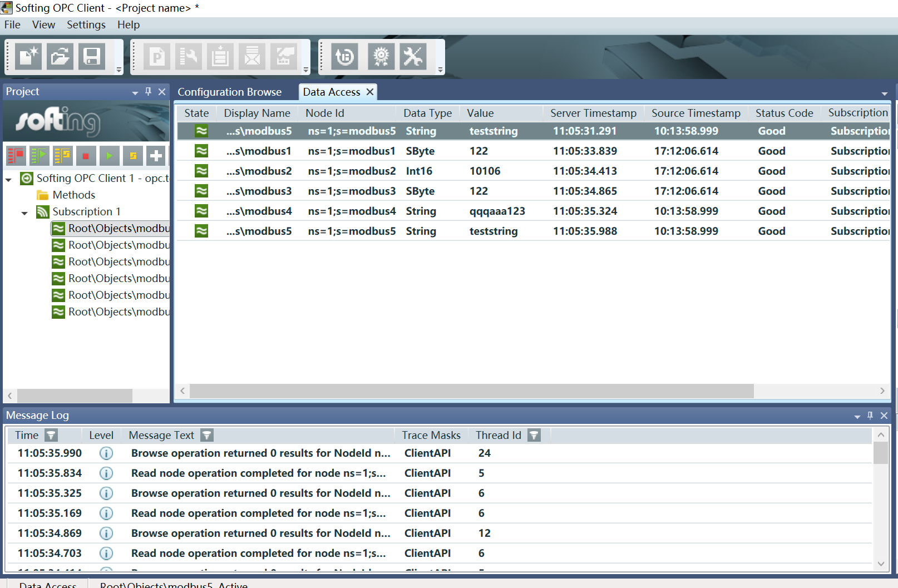
Task: Open certificate settings gear-ribbon icon
Action: pyautogui.click(x=381, y=57)
